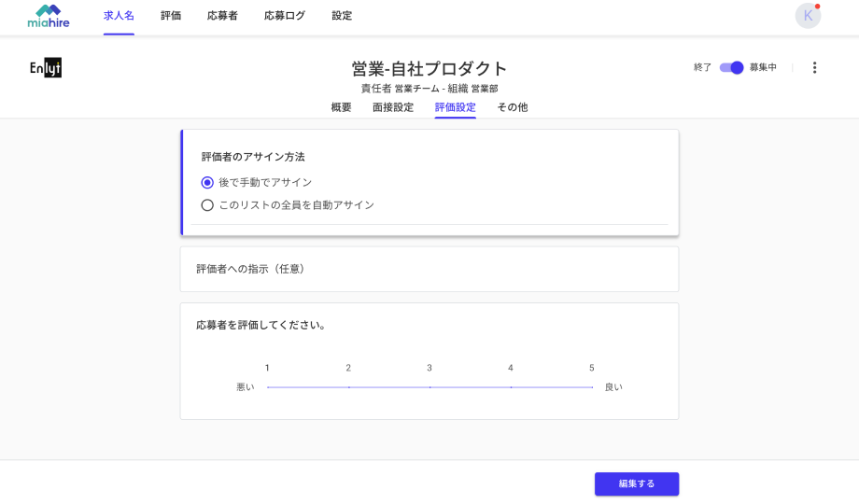Switch to the 面接設定 tab
The height and width of the screenshot is (504, 859).
(393, 107)
